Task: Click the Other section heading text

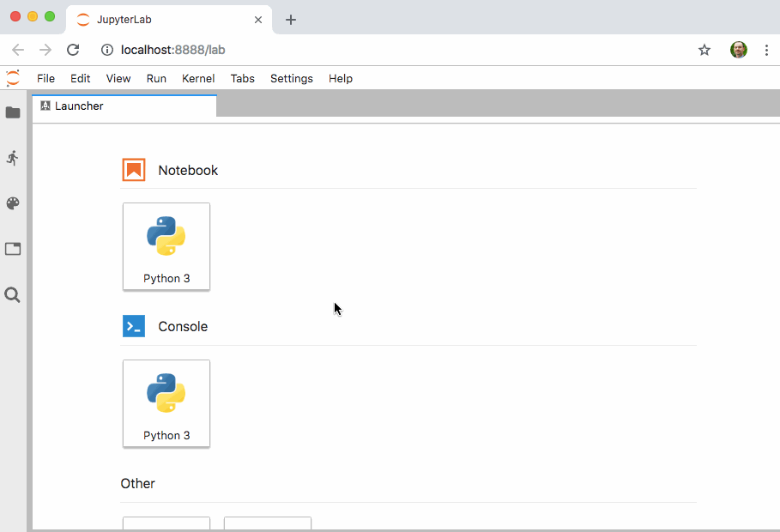Action: pyautogui.click(x=138, y=484)
